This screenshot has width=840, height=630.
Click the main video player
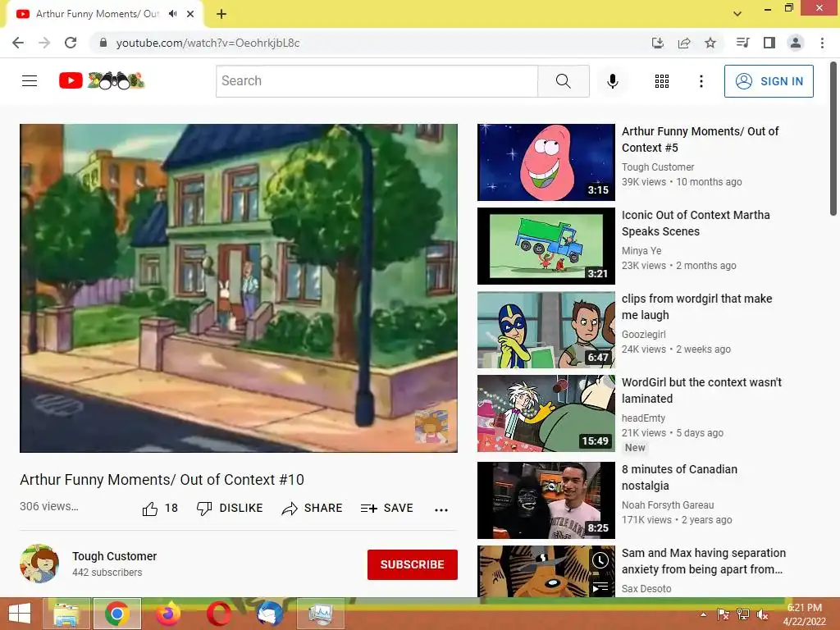239,288
